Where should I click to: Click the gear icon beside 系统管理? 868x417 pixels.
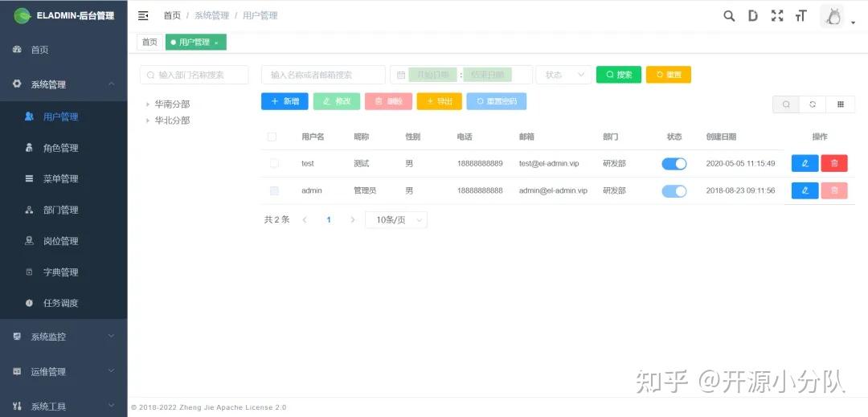pyautogui.click(x=17, y=84)
